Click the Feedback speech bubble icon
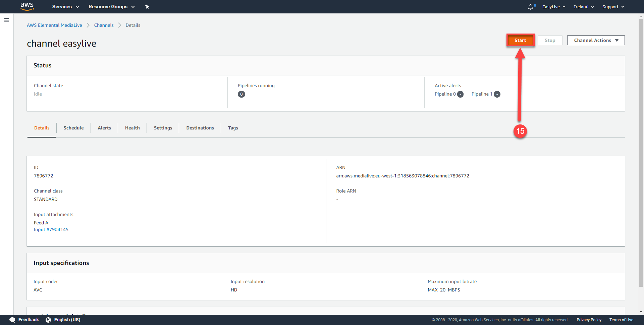 12,320
